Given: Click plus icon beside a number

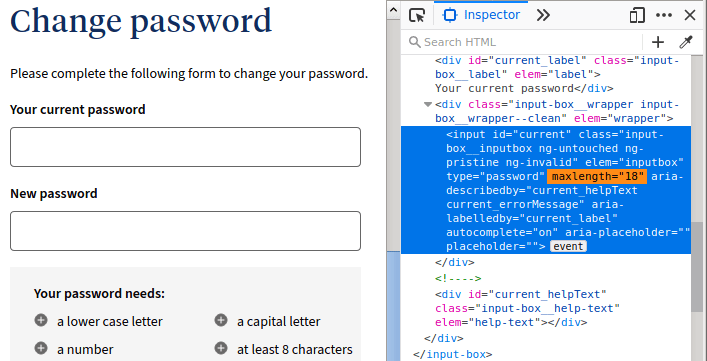Looking at the screenshot, I should [41, 348].
